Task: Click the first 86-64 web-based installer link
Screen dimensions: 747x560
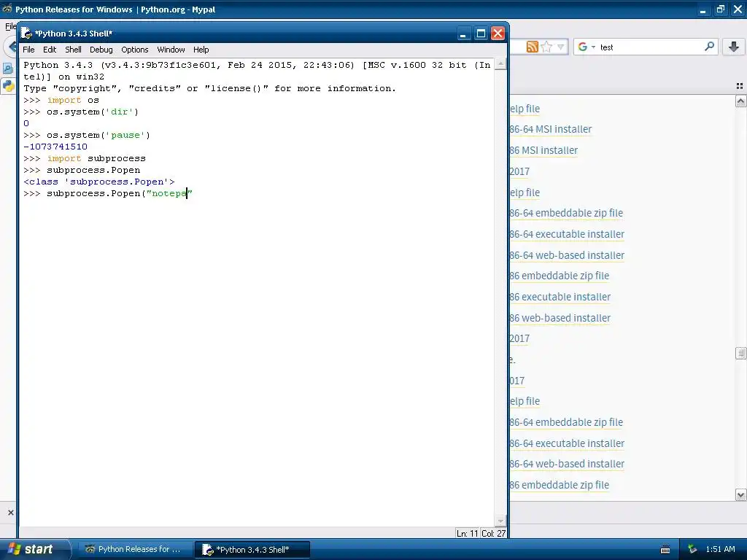Action: coord(566,255)
